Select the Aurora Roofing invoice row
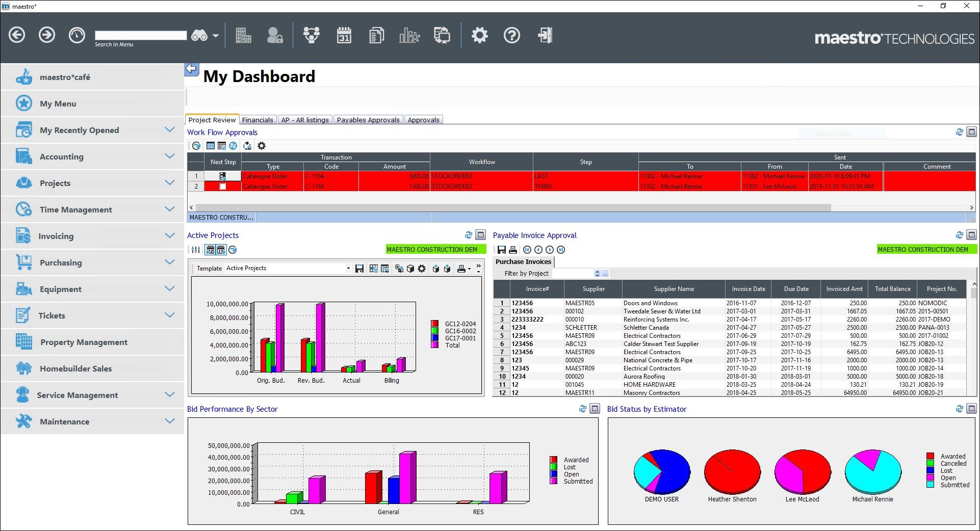980x531 pixels. [730, 377]
